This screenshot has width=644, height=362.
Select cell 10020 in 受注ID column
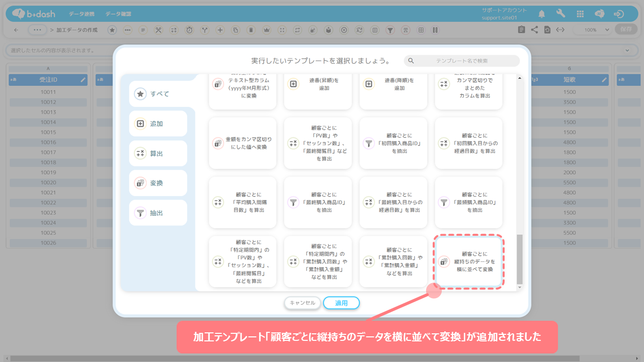48,183
